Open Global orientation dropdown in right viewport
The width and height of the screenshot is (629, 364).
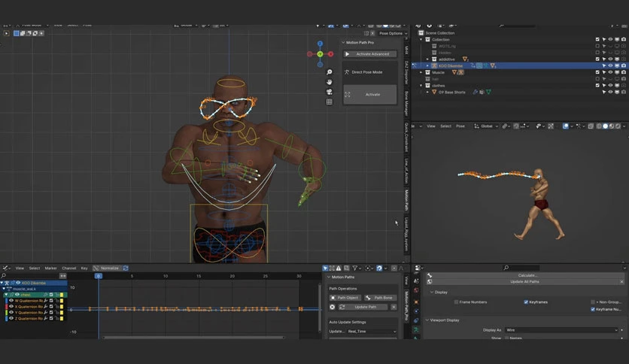point(486,126)
